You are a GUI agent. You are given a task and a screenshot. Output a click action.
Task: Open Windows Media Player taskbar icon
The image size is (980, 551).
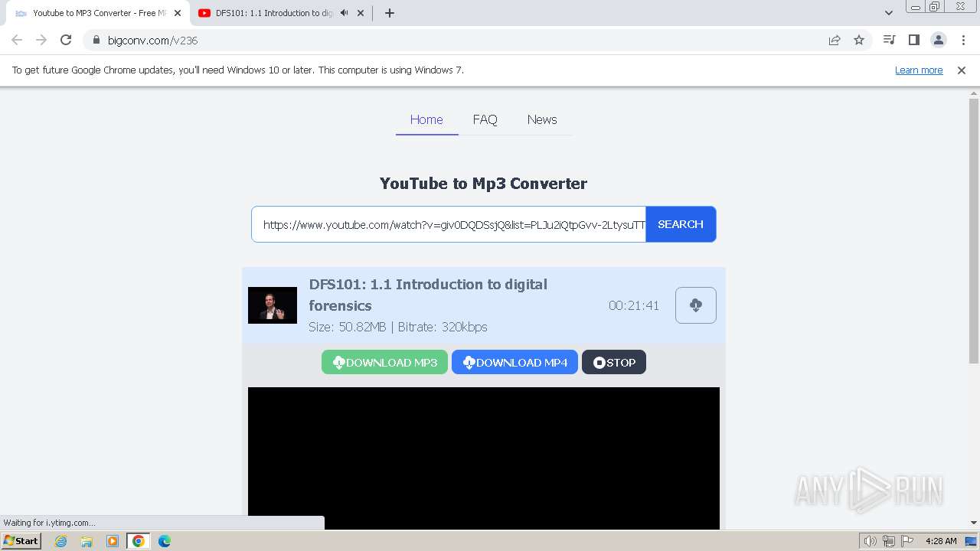113,541
